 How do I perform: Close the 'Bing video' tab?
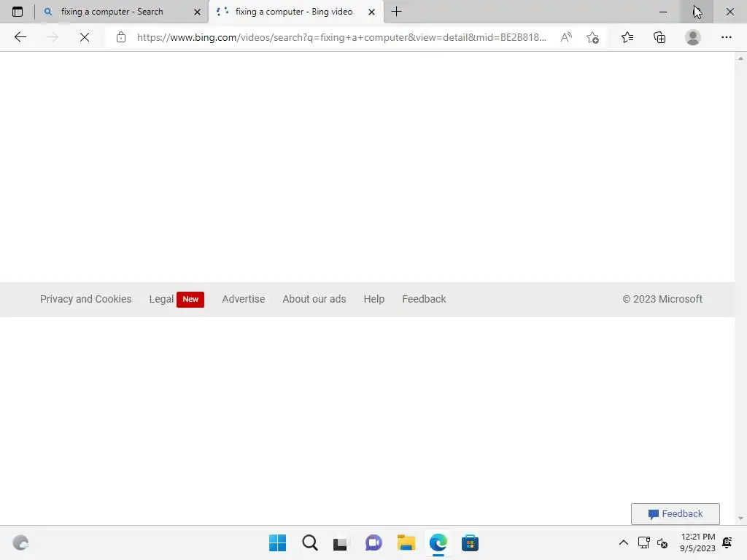point(371,12)
